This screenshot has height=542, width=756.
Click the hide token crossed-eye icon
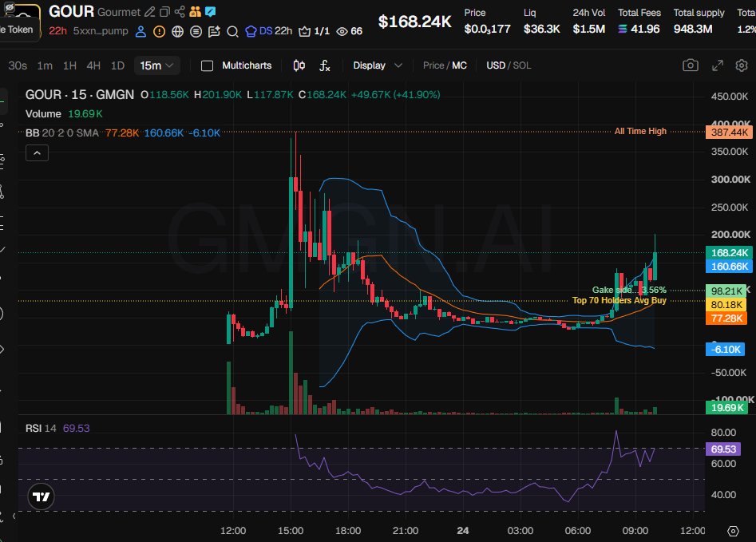pyautogui.click(x=9, y=7)
